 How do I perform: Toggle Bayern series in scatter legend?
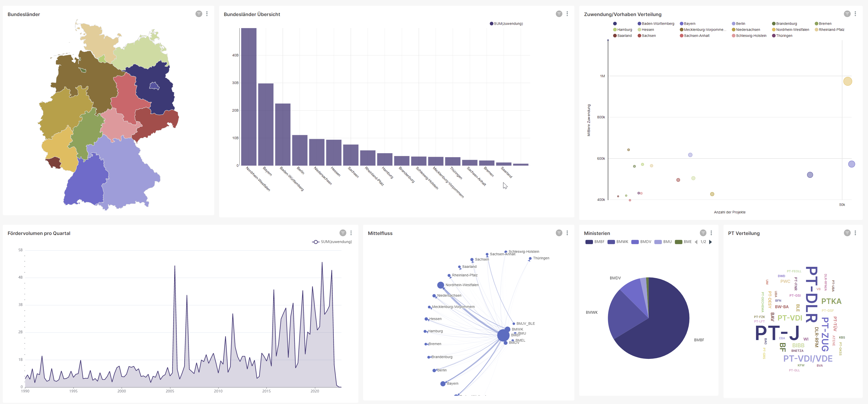(x=687, y=24)
